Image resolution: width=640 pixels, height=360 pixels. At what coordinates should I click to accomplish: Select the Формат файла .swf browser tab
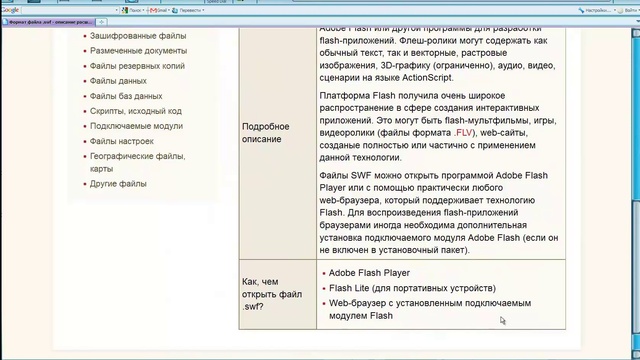coord(48,22)
